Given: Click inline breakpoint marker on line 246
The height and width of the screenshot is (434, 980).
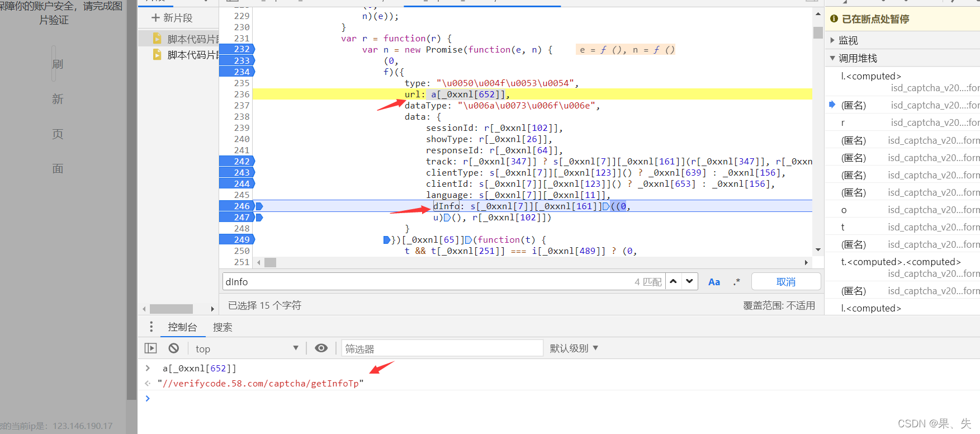Looking at the screenshot, I should tap(259, 206).
